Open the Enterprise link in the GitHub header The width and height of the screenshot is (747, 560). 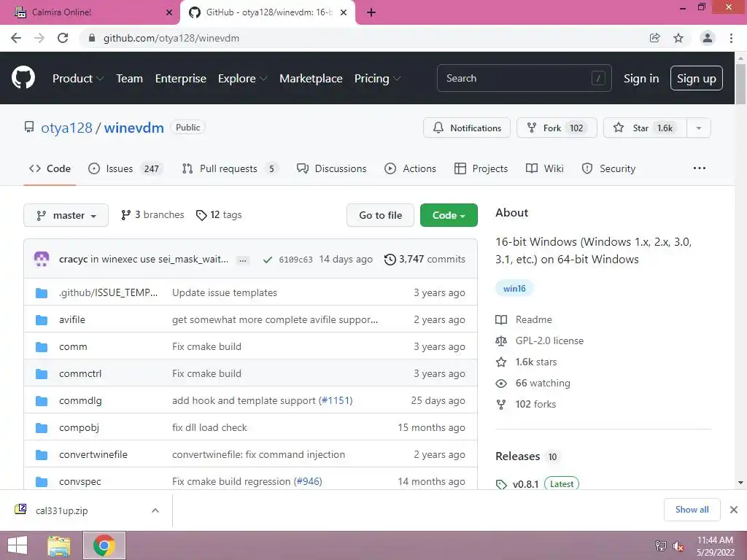point(181,79)
